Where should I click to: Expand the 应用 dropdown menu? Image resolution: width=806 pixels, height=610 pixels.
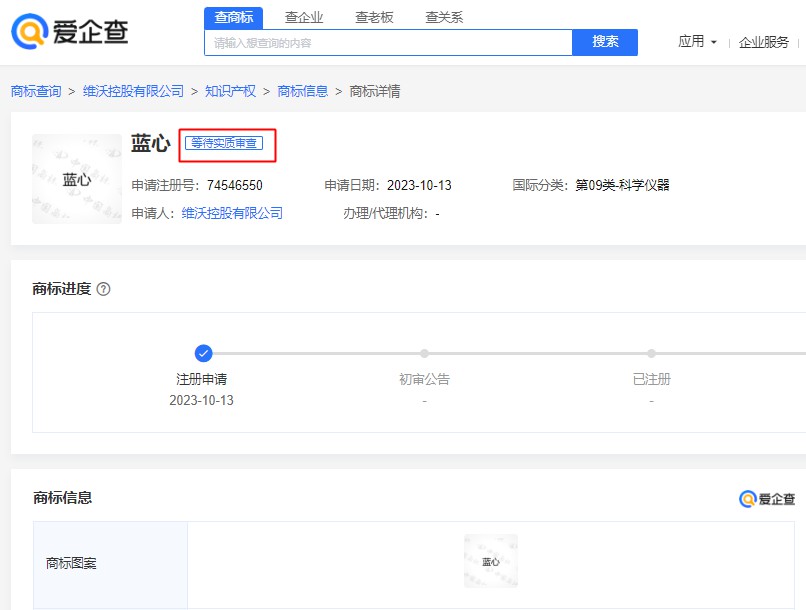point(697,42)
